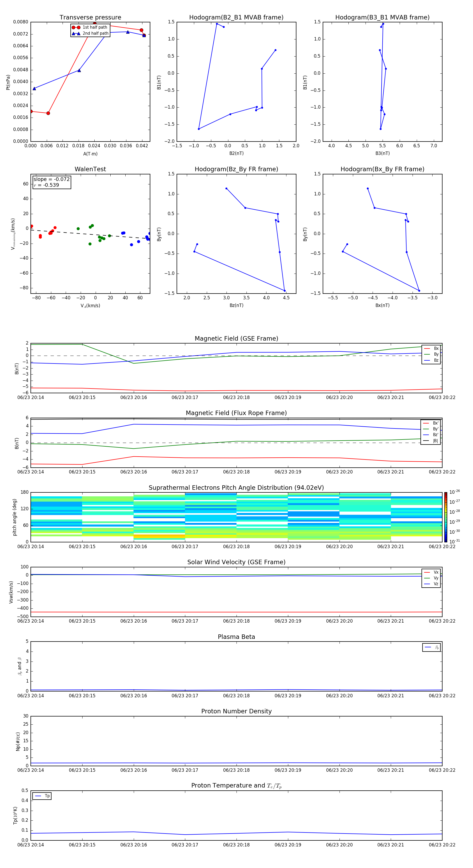Click the yellow-orange pitch angle band near 20:16
The width and height of the screenshot is (473, 868).
(x=159, y=536)
